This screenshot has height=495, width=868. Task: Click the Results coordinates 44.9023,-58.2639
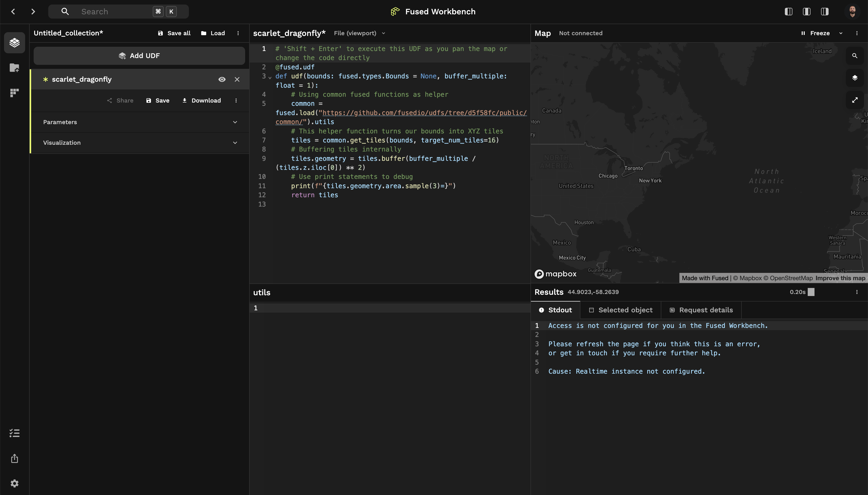click(593, 292)
